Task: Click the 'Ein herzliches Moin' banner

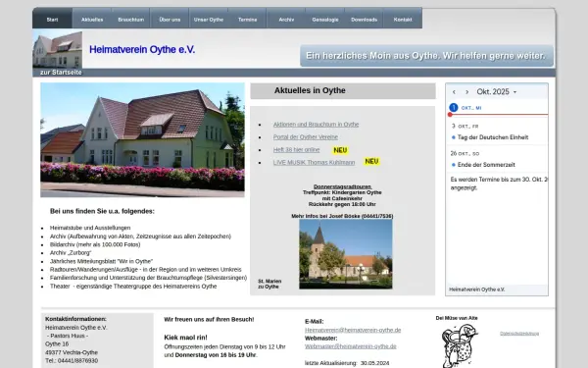Action: tap(426, 56)
